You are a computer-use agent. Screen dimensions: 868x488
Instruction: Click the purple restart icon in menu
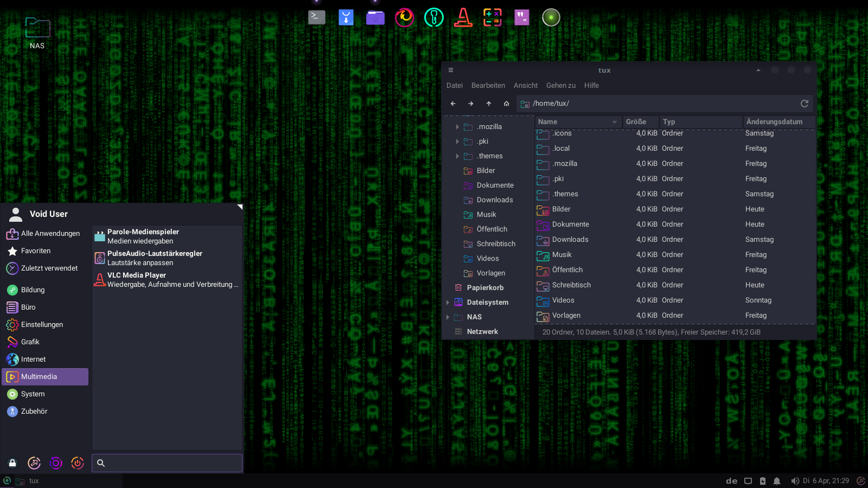[56, 463]
